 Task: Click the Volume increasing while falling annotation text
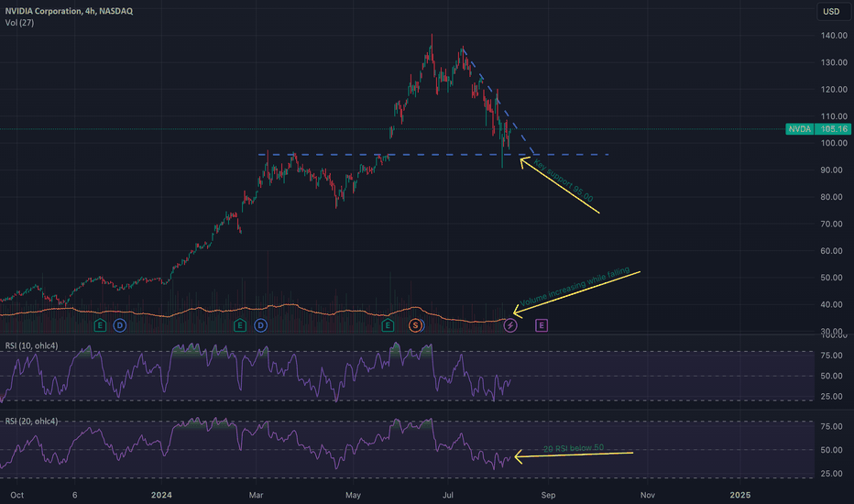point(575,287)
